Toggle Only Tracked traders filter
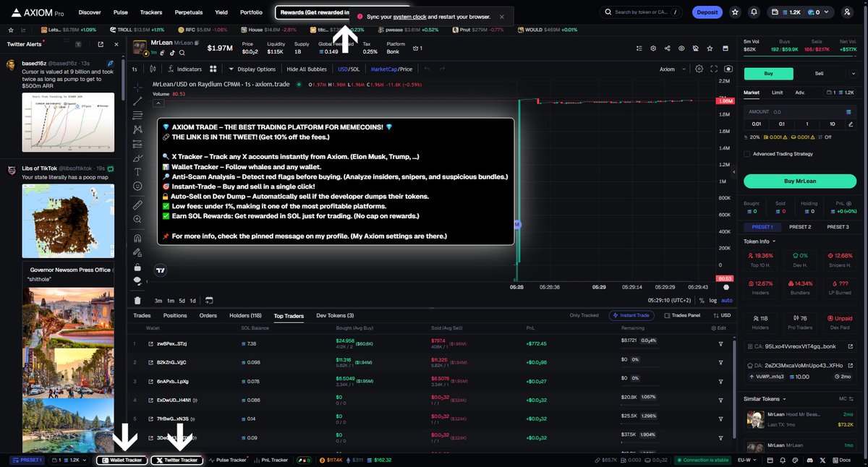868x467 pixels. tap(584, 315)
